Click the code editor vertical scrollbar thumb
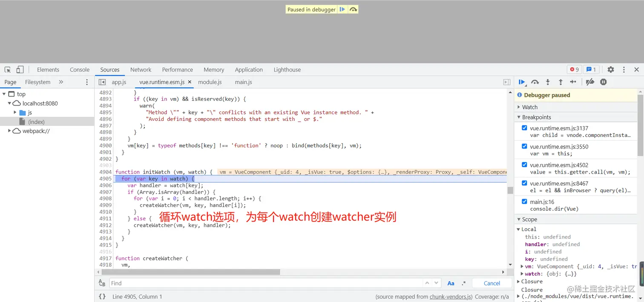 pos(510,190)
